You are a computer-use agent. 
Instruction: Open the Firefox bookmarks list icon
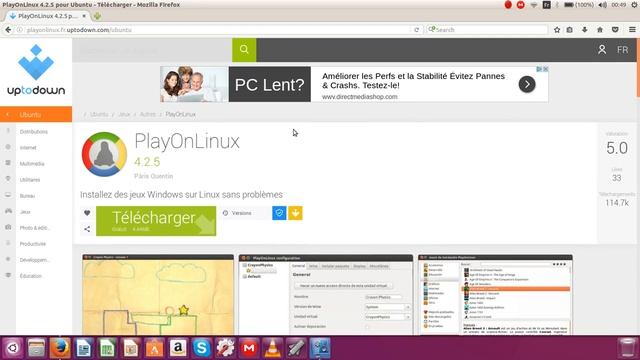(570, 30)
